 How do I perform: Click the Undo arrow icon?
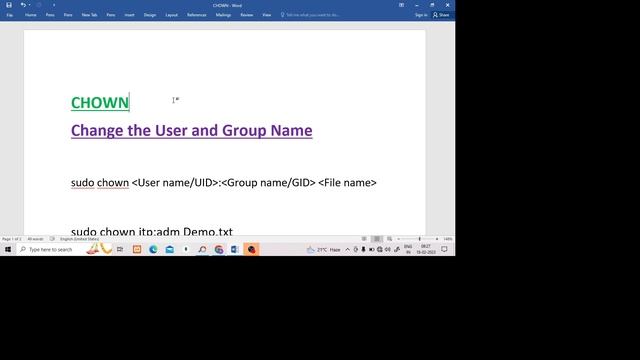(23, 5)
